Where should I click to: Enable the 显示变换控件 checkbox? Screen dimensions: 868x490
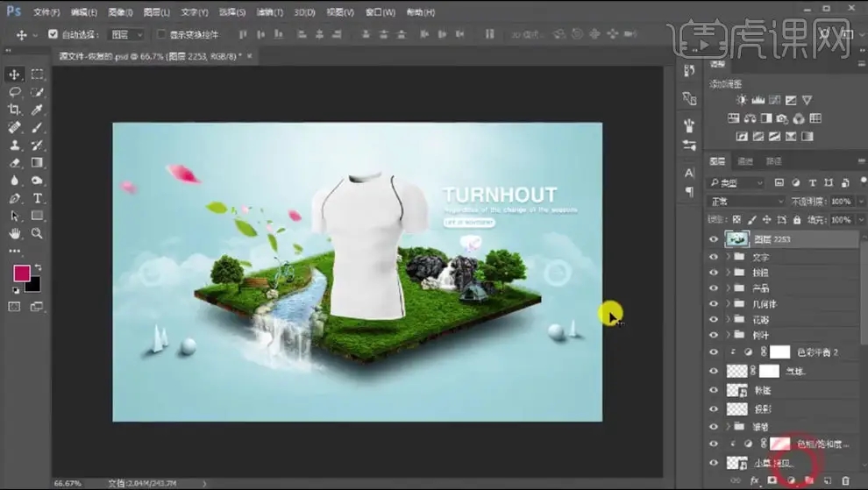point(161,34)
